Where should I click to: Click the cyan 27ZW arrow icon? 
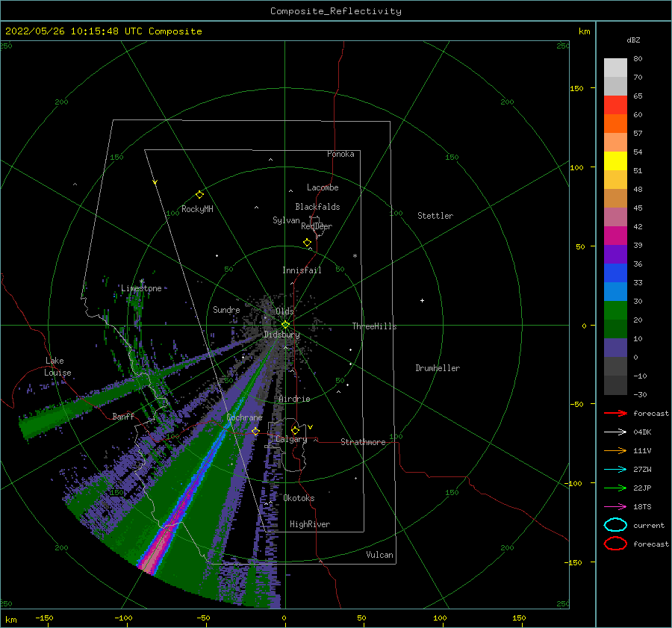(x=615, y=470)
